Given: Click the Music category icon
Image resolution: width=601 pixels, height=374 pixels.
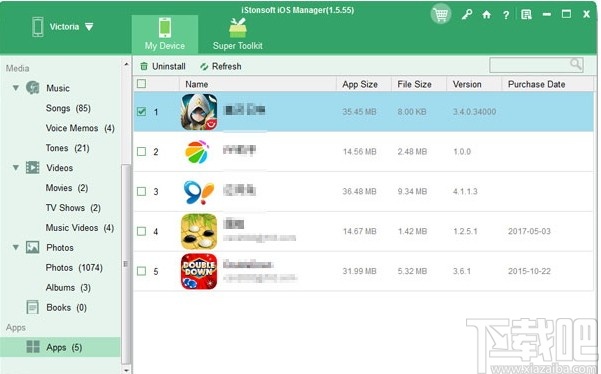Looking at the screenshot, I should click(x=33, y=88).
